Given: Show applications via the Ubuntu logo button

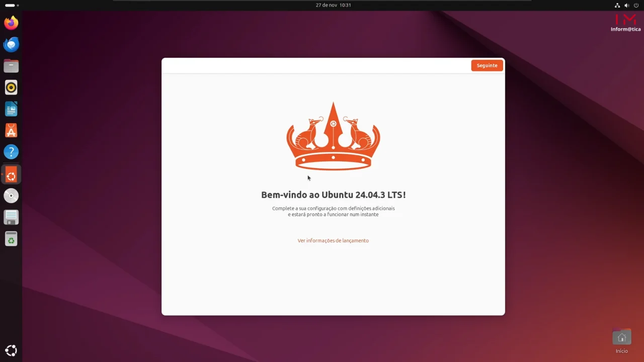Looking at the screenshot, I should [11, 350].
